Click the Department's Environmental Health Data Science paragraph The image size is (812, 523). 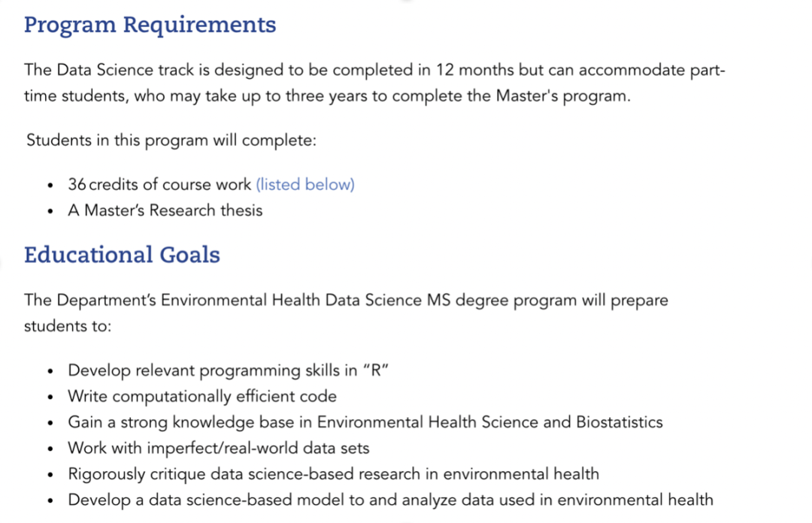click(x=346, y=313)
